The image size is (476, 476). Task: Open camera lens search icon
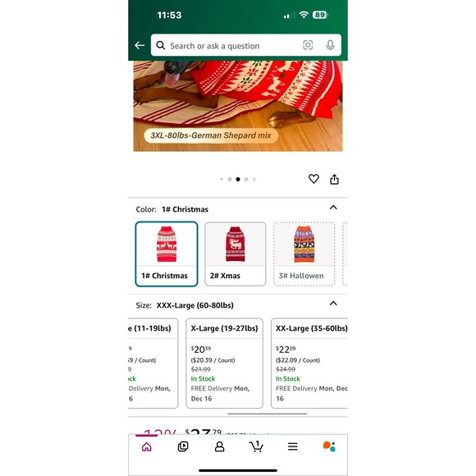(308, 45)
